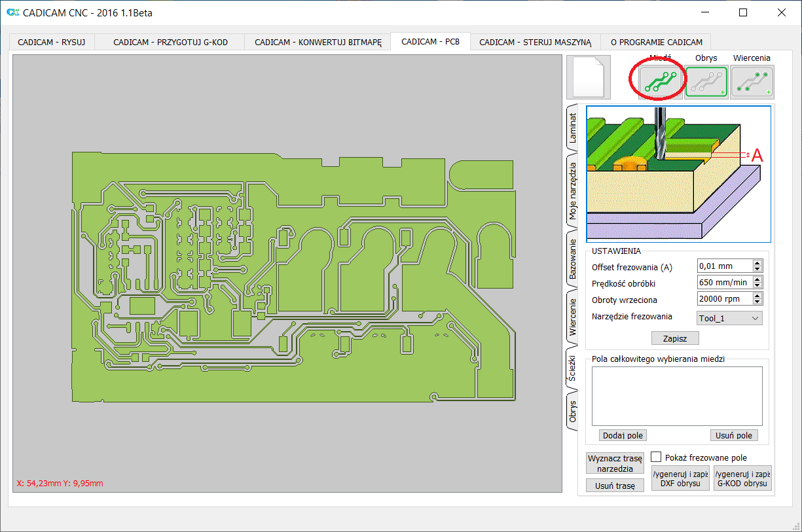Click the CADICAM app icon in title bar
This screenshot has width=802, height=532.
[x=12, y=12]
